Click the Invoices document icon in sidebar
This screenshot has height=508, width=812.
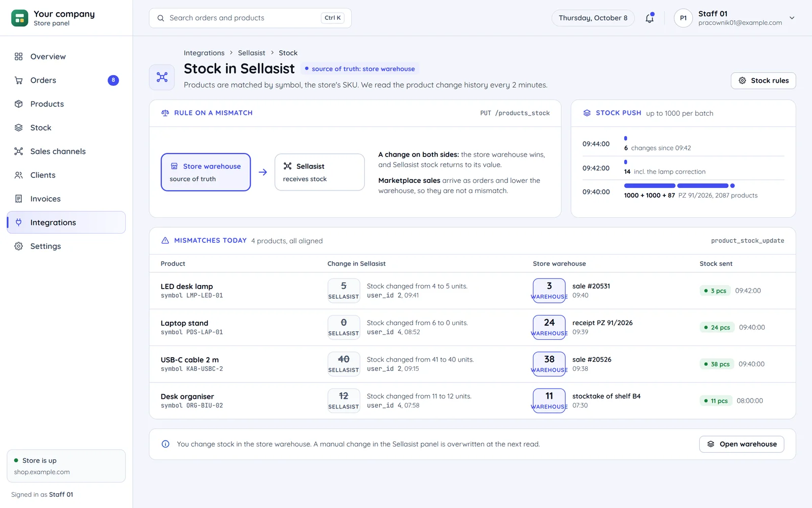pyautogui.click(x=19, y=199)
